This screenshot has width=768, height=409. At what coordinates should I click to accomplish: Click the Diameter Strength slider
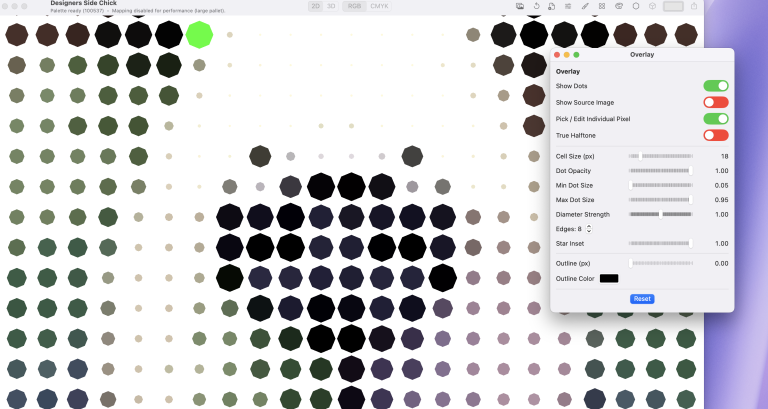pyautogui.click(x=661, y=214)
